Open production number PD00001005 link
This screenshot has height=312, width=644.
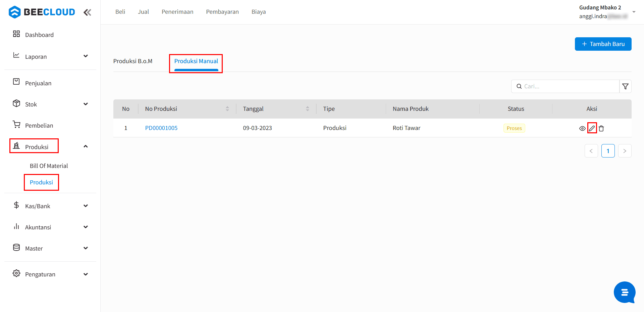pyautogui.click(x=161, y=128)
